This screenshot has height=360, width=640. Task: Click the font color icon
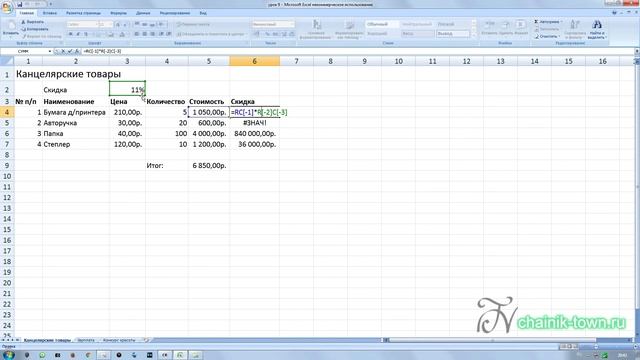click(x=122, y=34)
